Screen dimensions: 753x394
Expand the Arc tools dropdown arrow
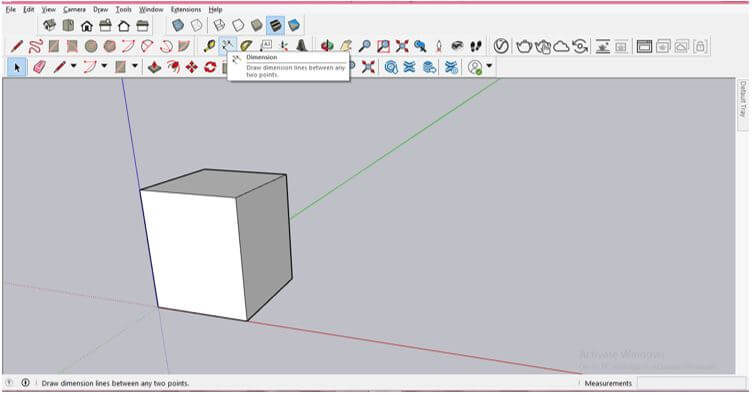pos(104,66)
